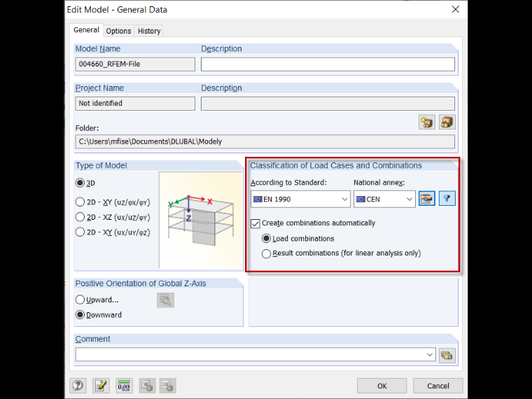
Task: Click the Project Name field
Action: 135,104
